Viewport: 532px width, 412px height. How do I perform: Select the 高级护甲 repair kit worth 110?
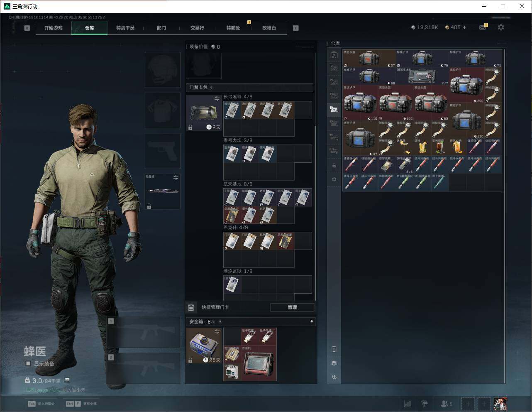coord(360,103)
